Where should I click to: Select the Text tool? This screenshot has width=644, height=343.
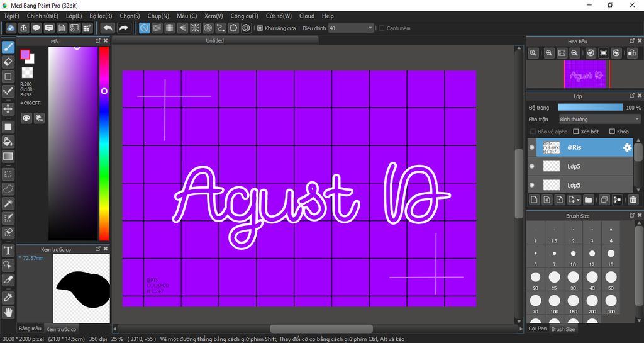pyautogui.click(x=8, y=250)
